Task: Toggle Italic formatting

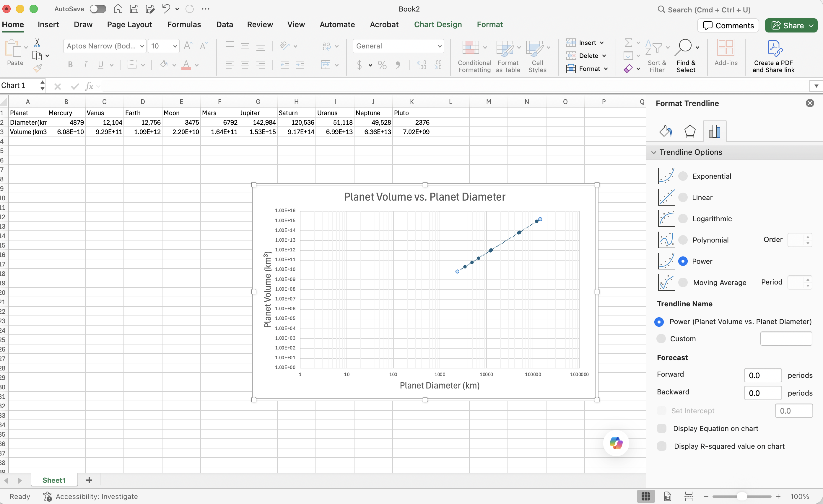Action: pyautogui.click(x=85, y=65)
